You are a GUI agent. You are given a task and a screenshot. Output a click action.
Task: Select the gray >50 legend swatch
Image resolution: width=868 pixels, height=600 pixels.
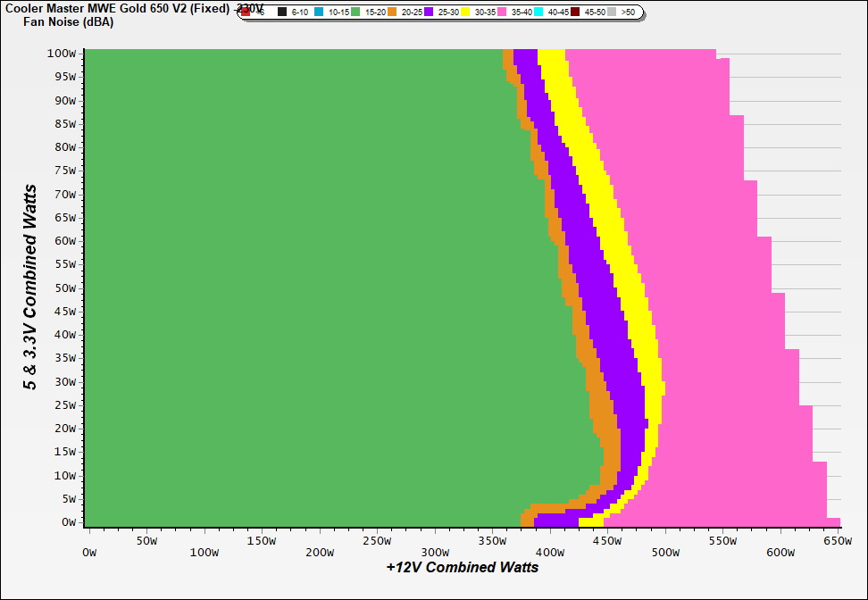pos(613,12)
